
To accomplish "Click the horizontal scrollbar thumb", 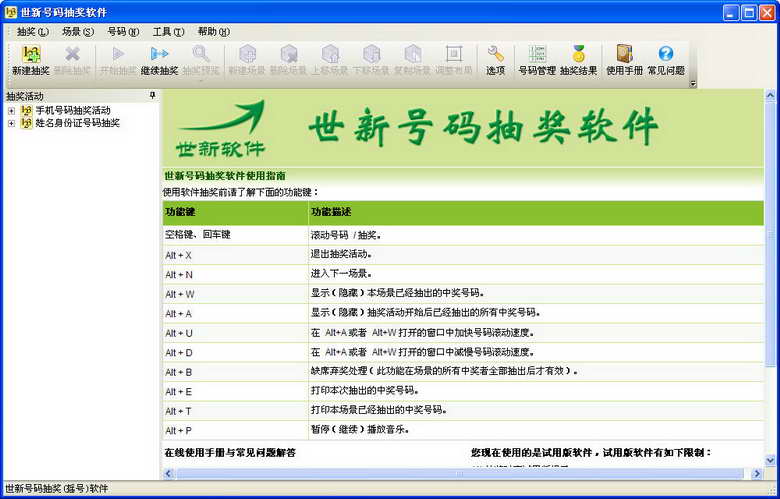I will coord(460,473).
